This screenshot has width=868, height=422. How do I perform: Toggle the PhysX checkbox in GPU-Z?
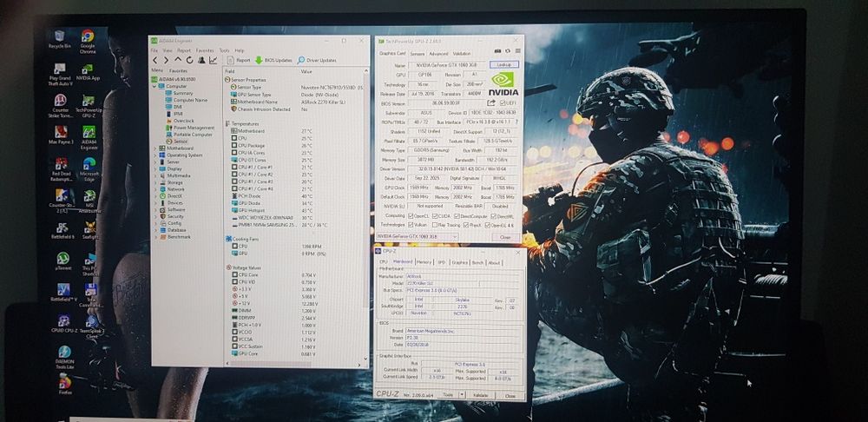click(465, 225)
